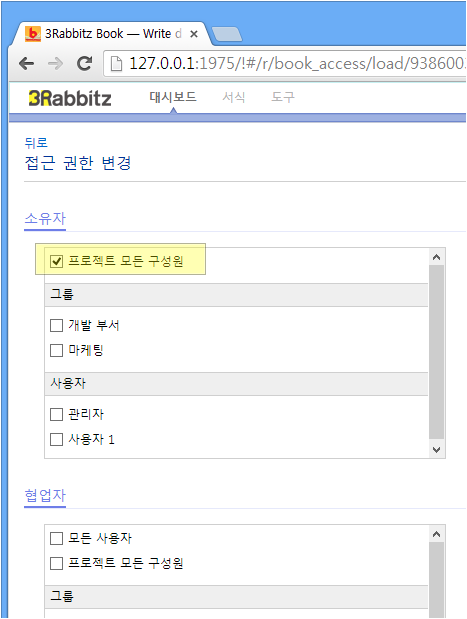Open a new browser tab
The image size is (467, 619).
point(227,34)
